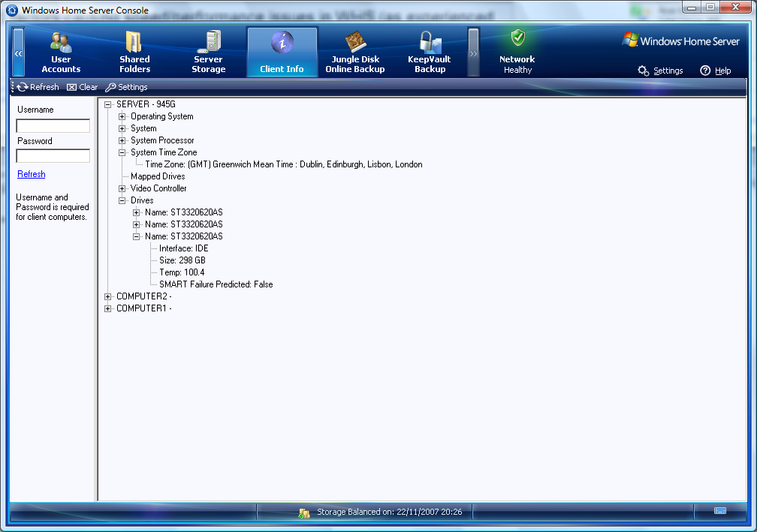The height and width of the screenshot is (532, 757).
Task: Collapse the SERVER - 945G node
Action: 107,104
